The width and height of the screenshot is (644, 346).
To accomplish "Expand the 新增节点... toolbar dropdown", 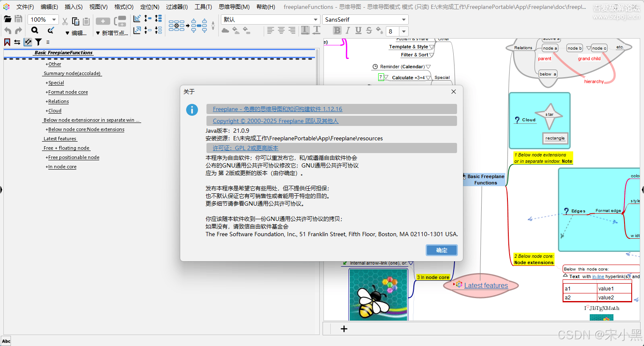I will (x=112, y=33).
